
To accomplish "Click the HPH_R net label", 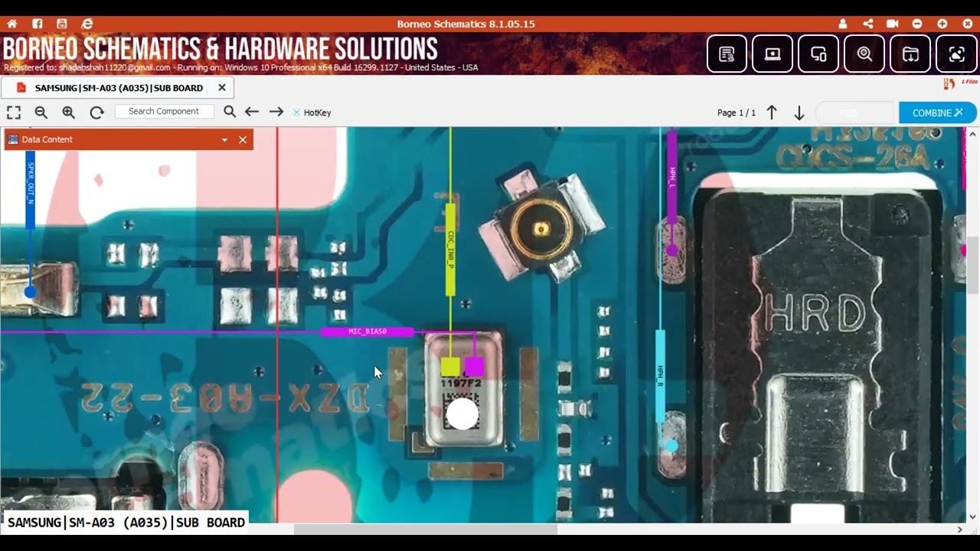I will click(660, 375).
